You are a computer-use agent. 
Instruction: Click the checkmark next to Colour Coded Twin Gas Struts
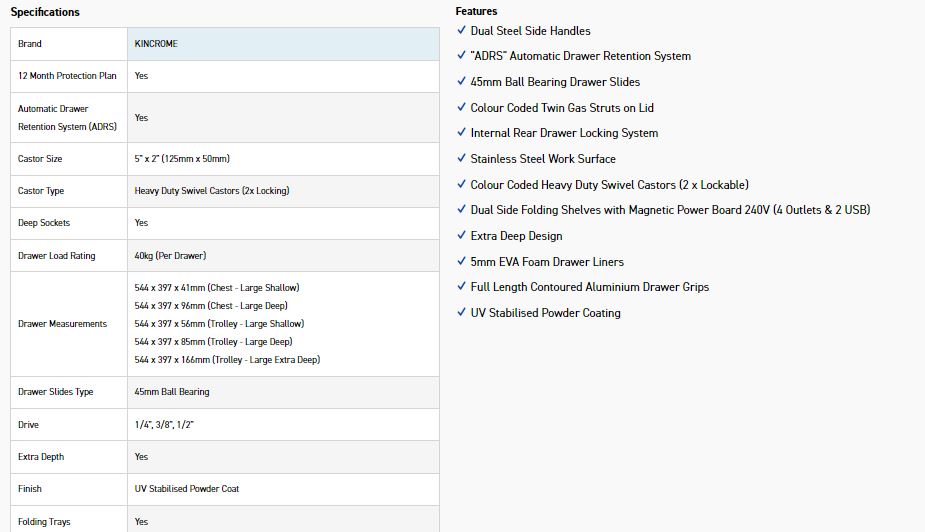coord(461,108)
